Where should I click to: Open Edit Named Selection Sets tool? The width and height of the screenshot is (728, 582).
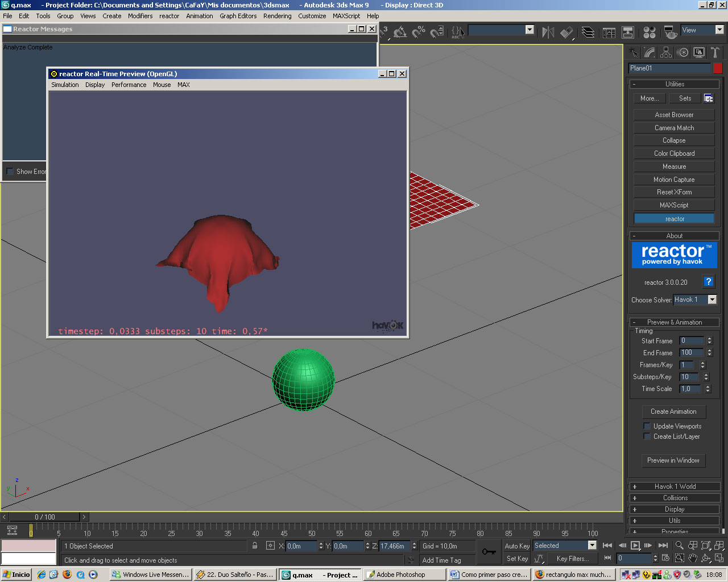coord(457,32)
